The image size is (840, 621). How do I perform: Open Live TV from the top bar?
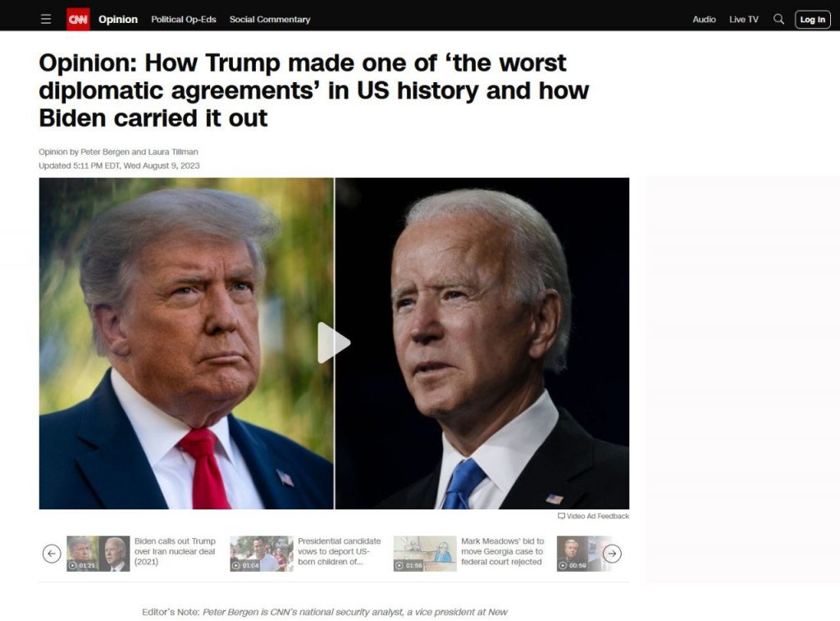[743, 20]
